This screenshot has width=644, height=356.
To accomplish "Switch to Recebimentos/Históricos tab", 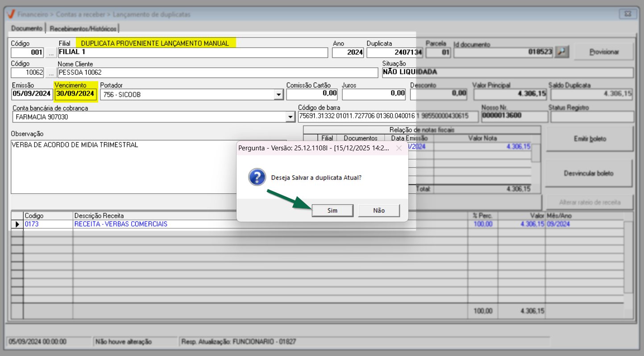I will click(x=83, y=29).
